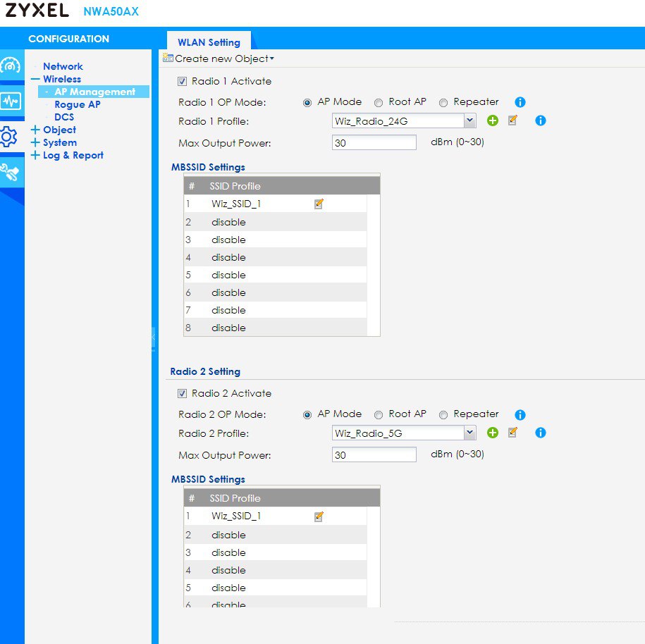Select row 3 disable in Radio 1 MBSSID
This screenshot has width=645, height=644.
point(275,240)
